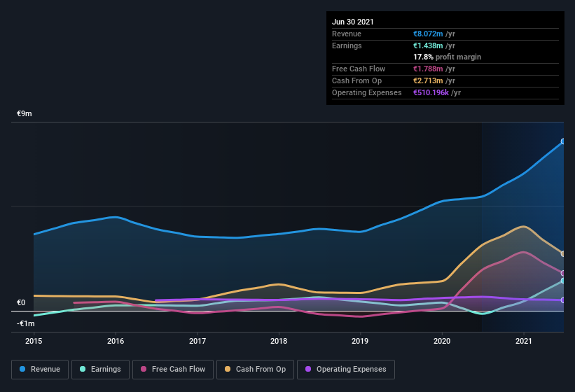Click the €8.072m revenue value
The image size is (575, 392).
(428, 34)
